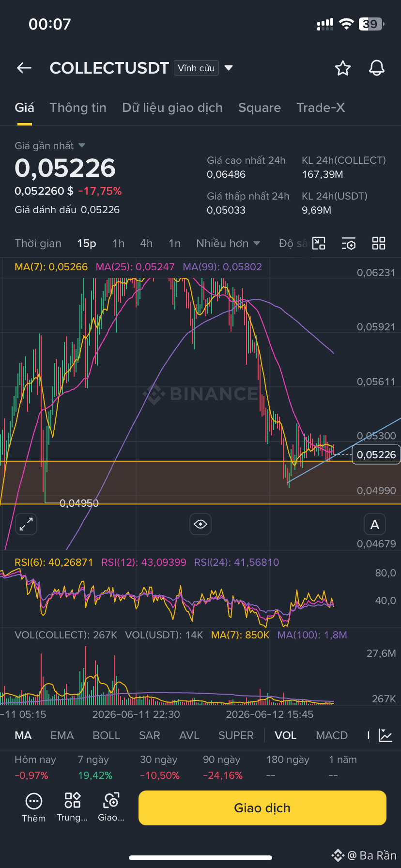Enable the BOLL indicator
The width and height of the screenshot is (401, 868).
(106, 735)
